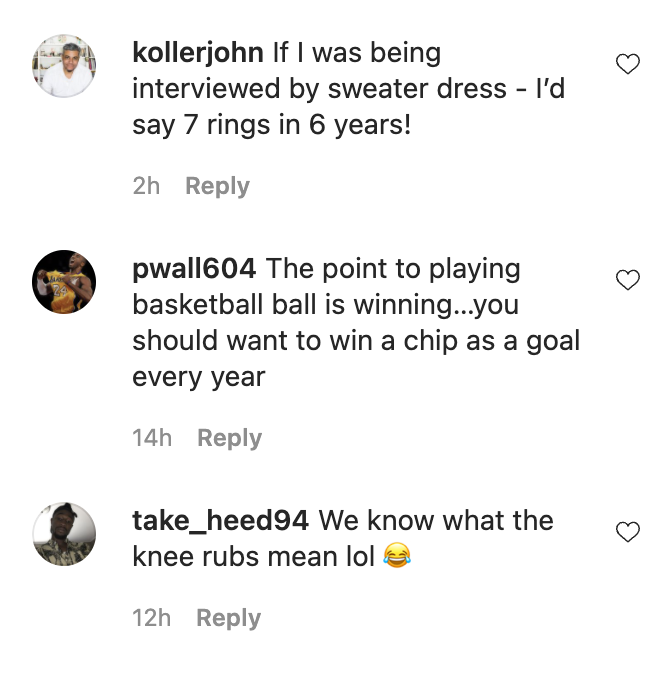
Task: Tap the heart on pwall604's comment
Action: (x=627, y=281)
